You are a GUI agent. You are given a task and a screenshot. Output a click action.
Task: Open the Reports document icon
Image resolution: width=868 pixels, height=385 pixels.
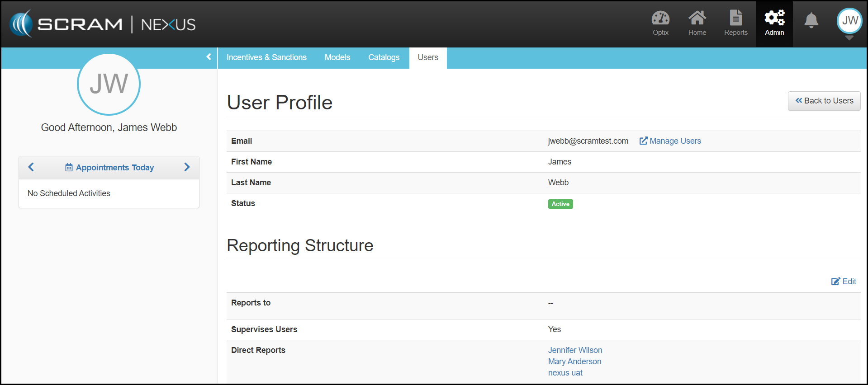[735, 19]
